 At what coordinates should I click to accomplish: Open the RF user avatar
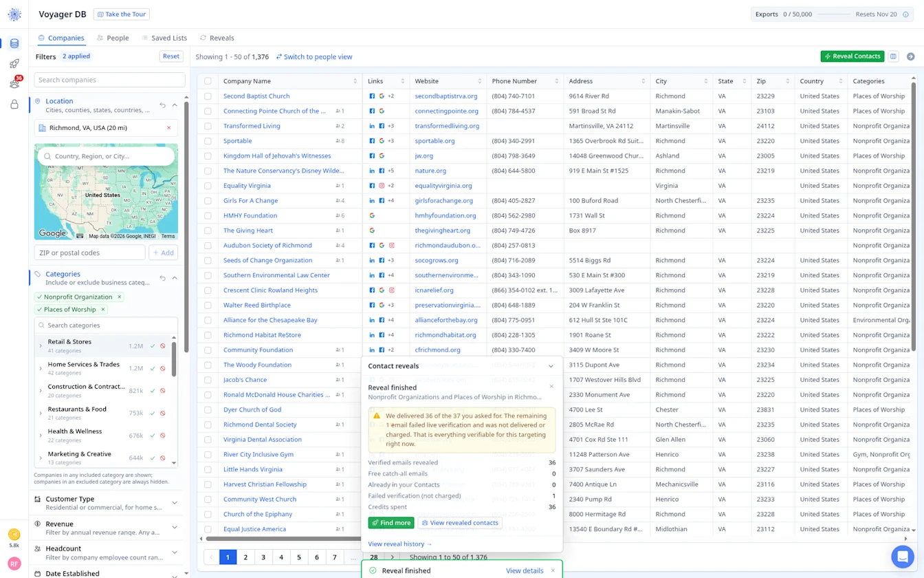pos(14,564)
